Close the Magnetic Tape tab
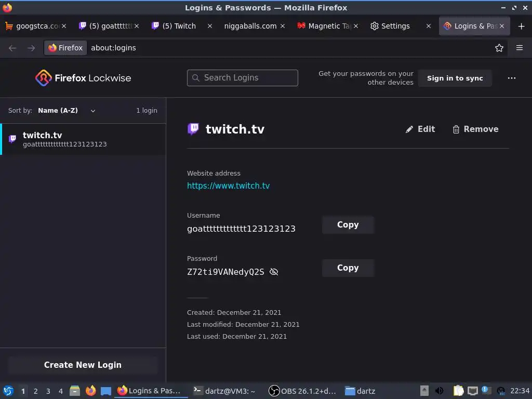532x399 pixels. (355, 26)
